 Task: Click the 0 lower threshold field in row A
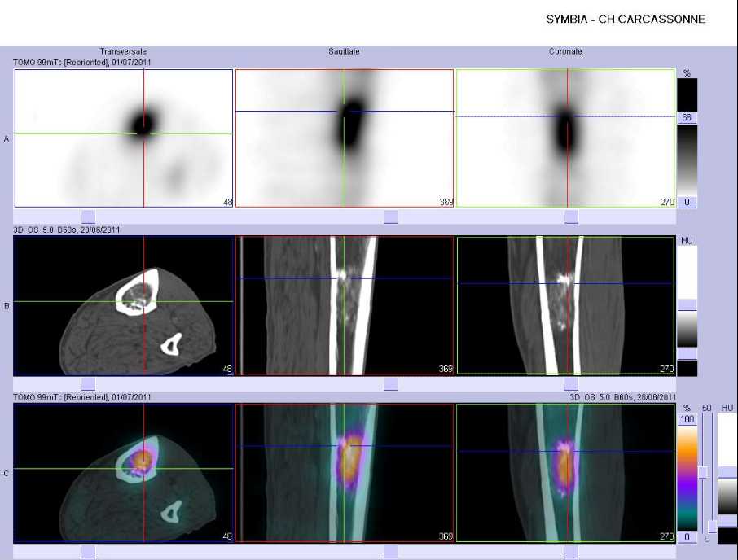coord(687,202)
